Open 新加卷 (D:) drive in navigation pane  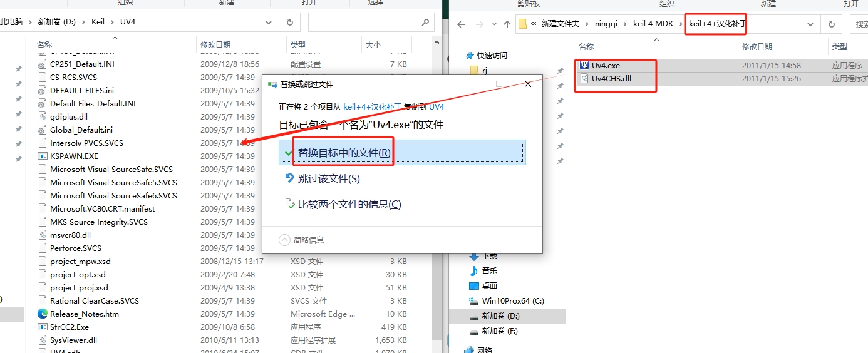click(500, 316)
